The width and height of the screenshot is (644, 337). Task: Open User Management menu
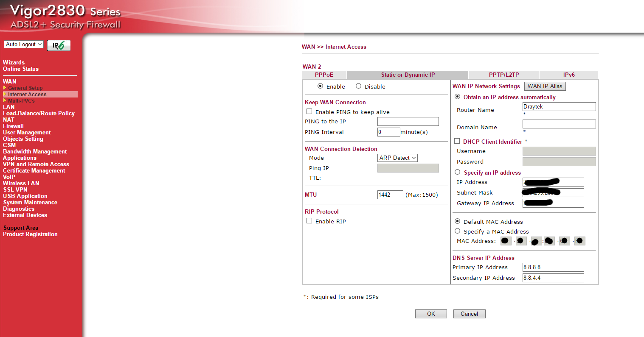click(27, 132)
